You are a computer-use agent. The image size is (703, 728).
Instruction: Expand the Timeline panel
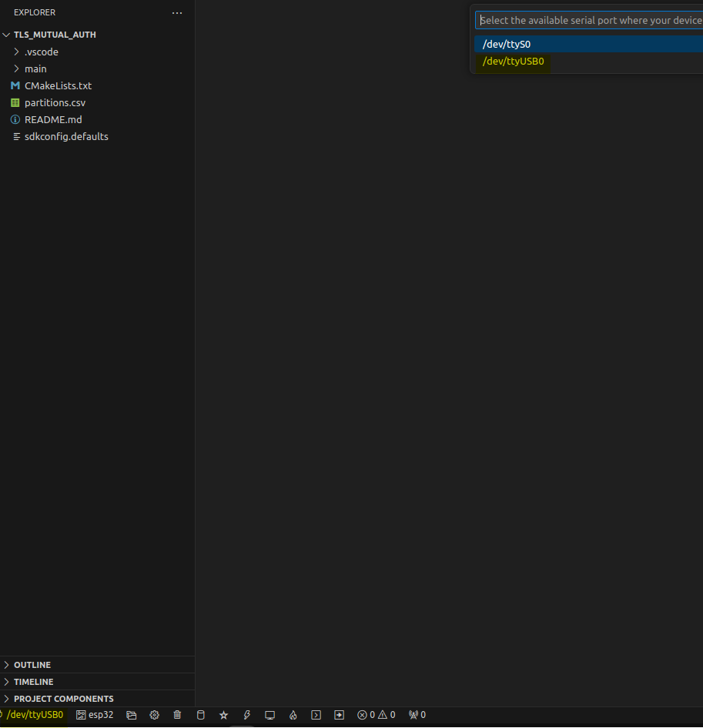[98, 682]
